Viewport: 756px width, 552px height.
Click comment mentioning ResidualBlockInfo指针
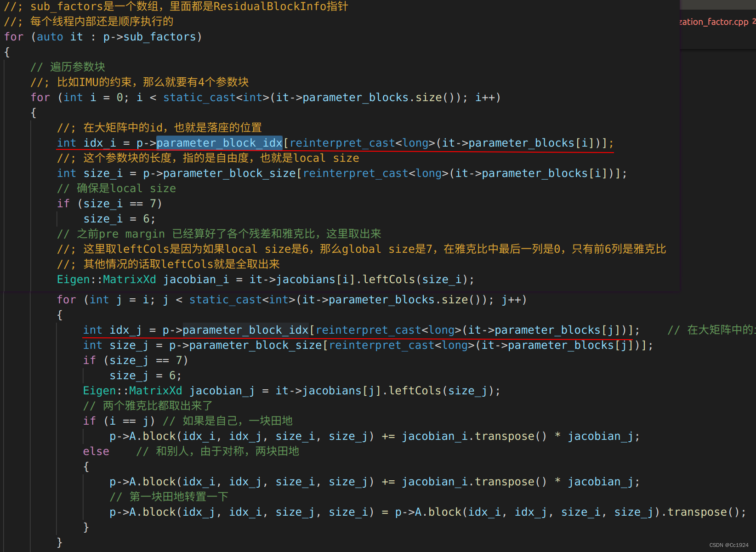176,6
